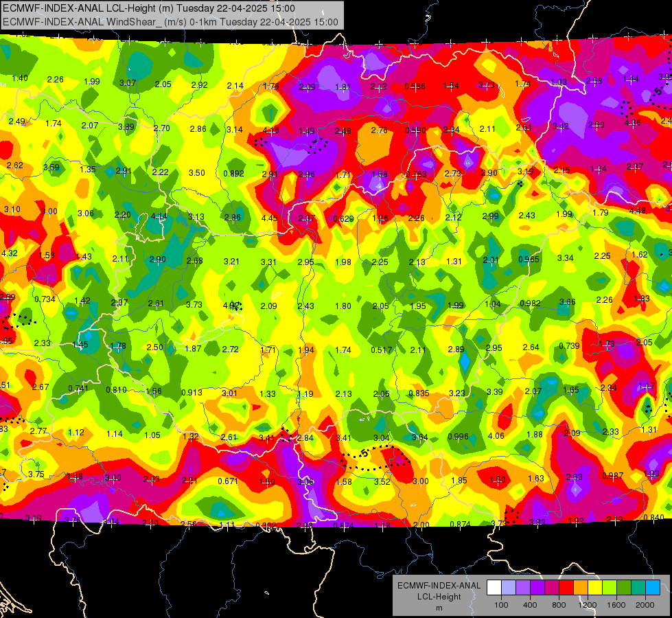The height and width of the screenshot is (618, 672).
Task: Select the wind shear value 0.996
Action: point(458,437)
